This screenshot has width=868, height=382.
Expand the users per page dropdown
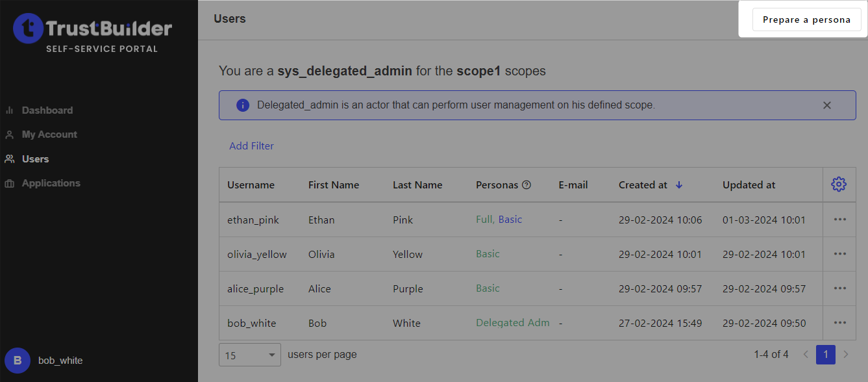[x=249, y=355]
